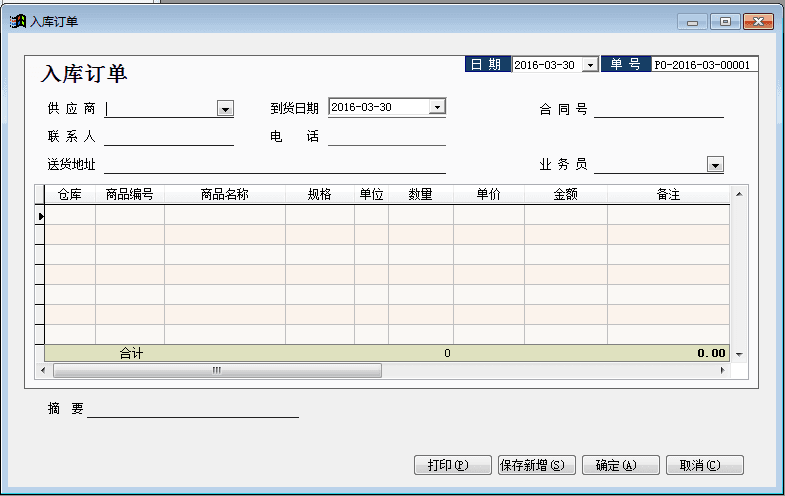
Task: Click the 商品名称 column header
Action: (x=224, y=195)
